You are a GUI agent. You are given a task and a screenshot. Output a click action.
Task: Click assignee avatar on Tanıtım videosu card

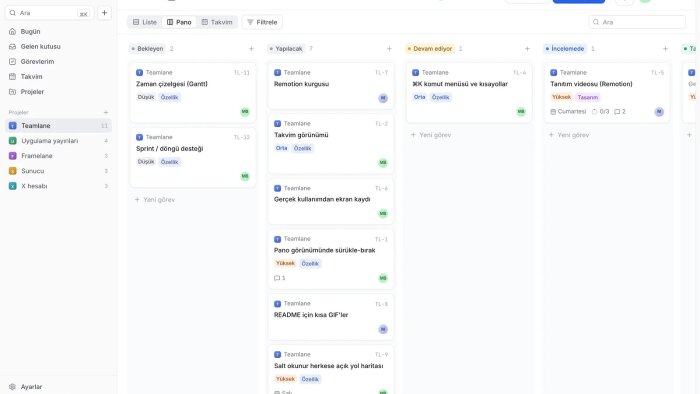(659, 112)
